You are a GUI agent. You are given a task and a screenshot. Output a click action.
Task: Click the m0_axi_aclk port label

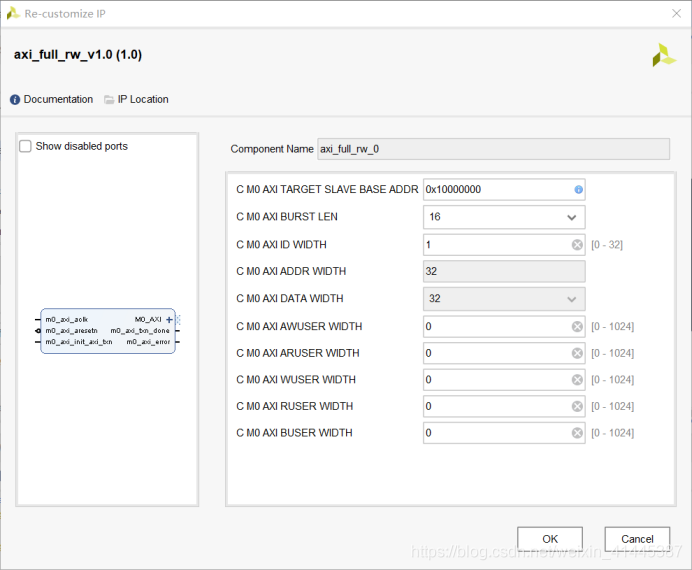(x=67, y=319)
